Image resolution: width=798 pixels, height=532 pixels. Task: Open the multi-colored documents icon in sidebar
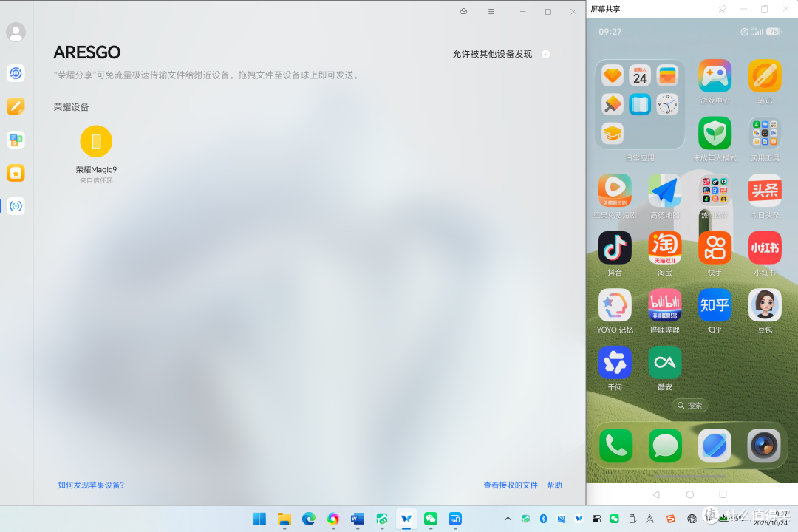[16, 140]
